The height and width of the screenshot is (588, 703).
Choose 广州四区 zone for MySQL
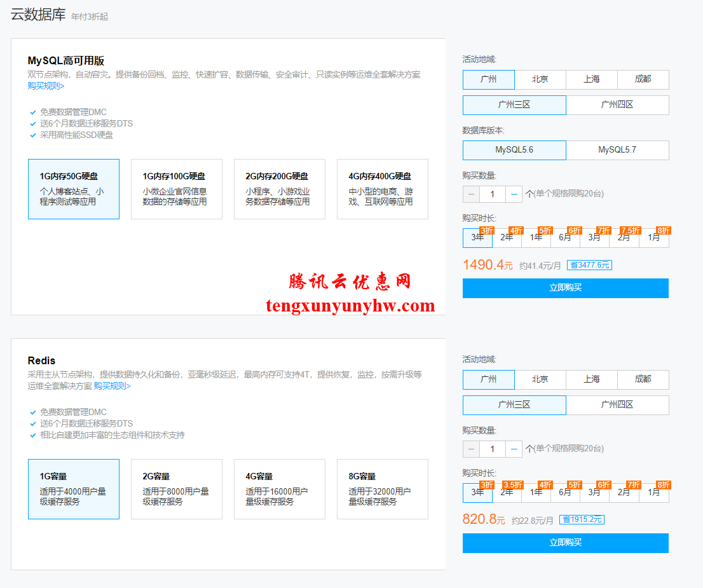(x=617, y=105)
